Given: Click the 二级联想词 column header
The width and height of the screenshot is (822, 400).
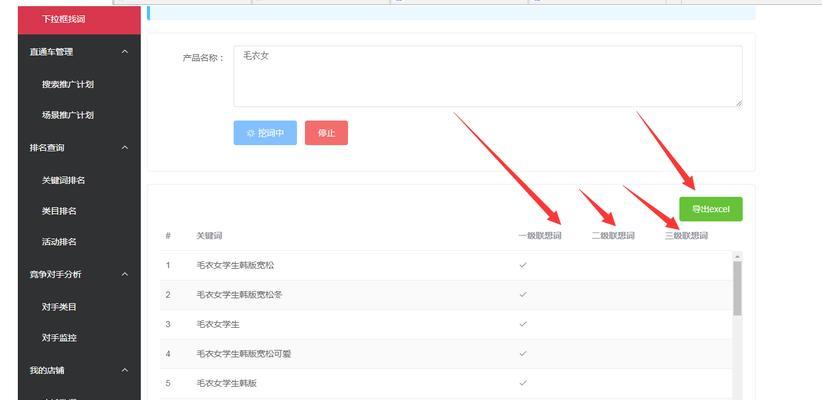Looking at the screenshot, I should tap(613, 236).
